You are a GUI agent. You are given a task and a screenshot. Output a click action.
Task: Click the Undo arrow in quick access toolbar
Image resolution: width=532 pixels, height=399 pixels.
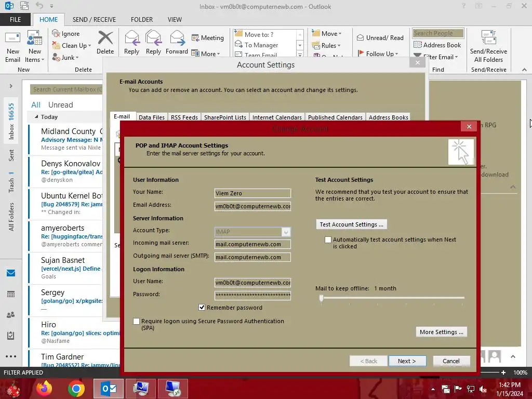coord(39,6)
